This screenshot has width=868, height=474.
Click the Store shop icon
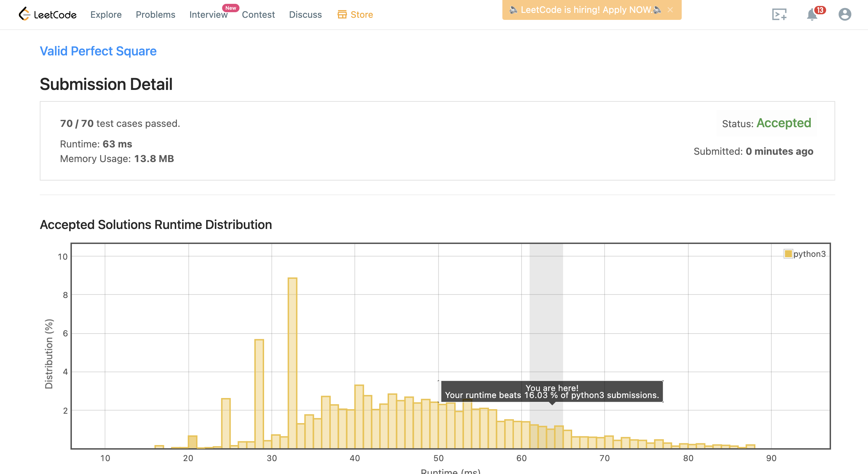coord(342,14)
